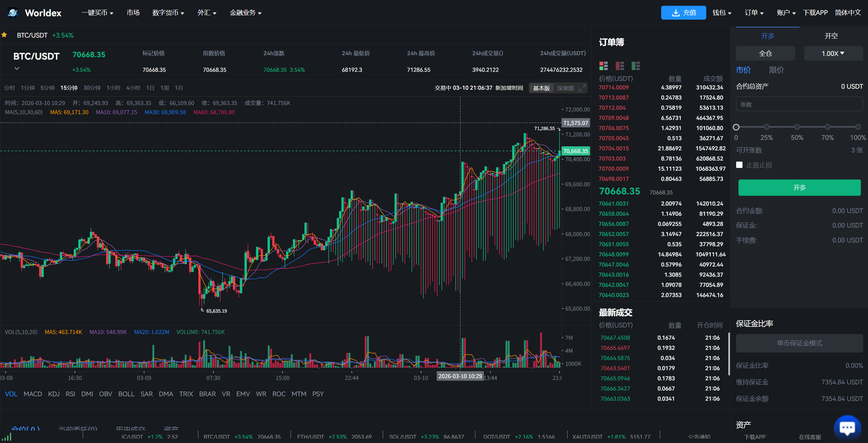The image size is (868, 443).
Task: Select the 限价 order type tab
Action: pos(776,70)
